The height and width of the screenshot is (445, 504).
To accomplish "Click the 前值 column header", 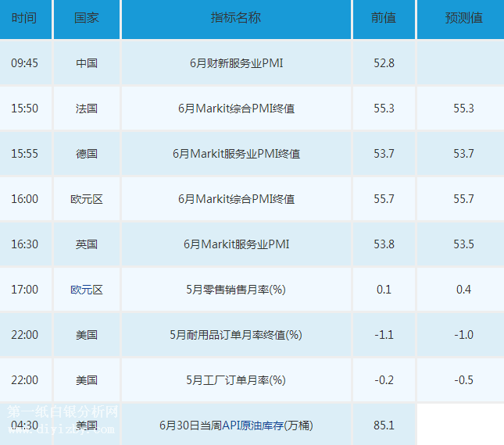I will pos(384,18).
